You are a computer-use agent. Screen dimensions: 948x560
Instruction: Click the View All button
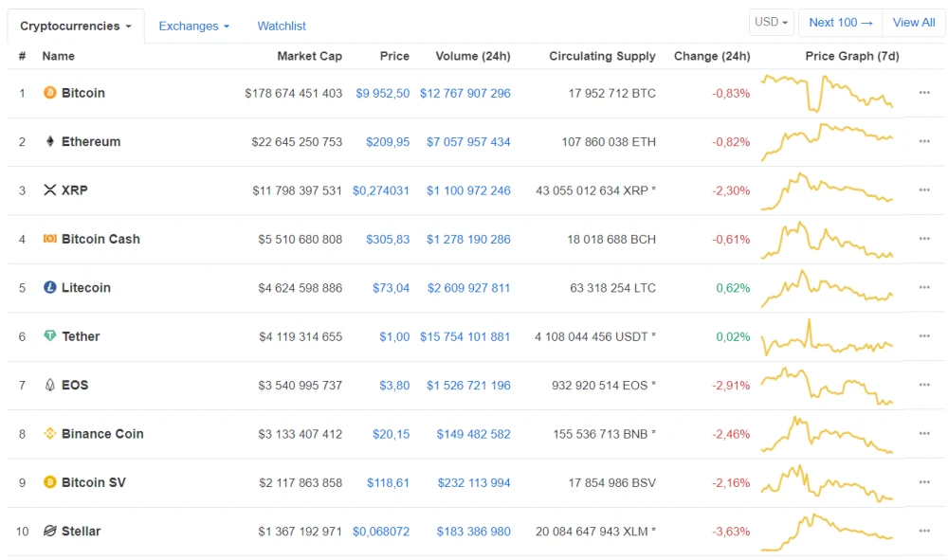tap(914, 23)
